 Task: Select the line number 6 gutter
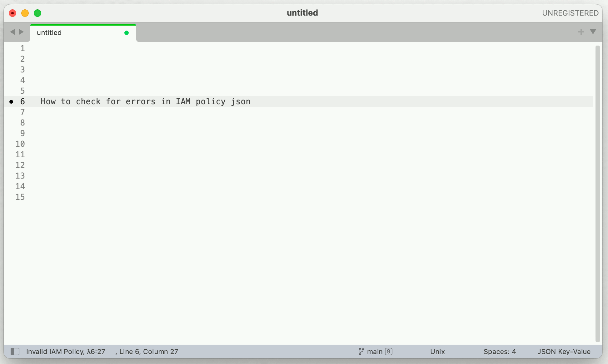tap(22, 101)
